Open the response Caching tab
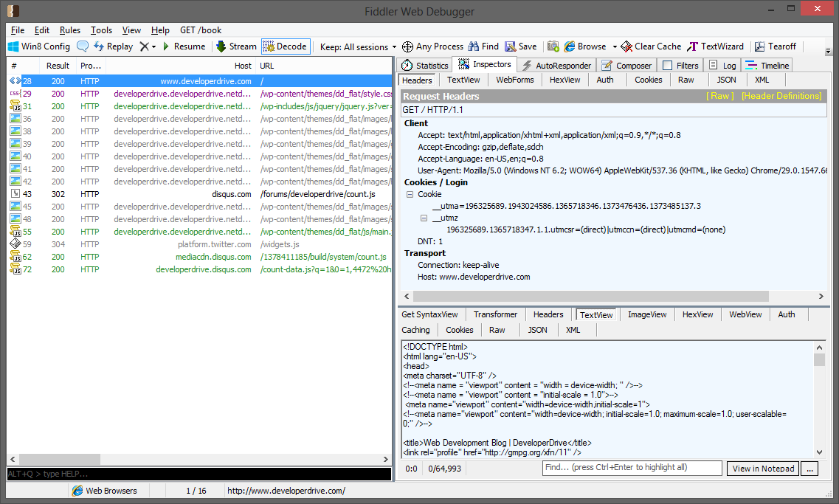The width and height of the screenshot is (839, 504). point(415,330)
